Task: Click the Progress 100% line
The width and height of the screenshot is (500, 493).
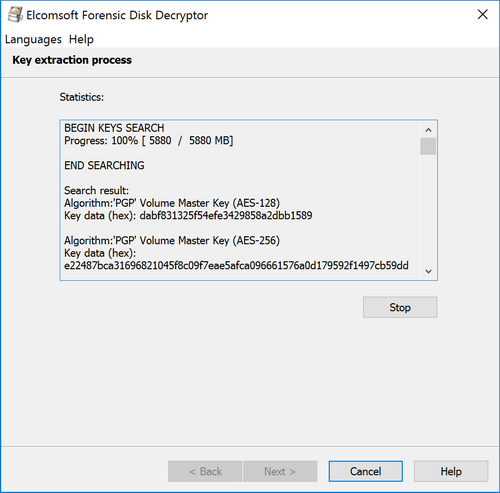Action: (x=149, y=141)
